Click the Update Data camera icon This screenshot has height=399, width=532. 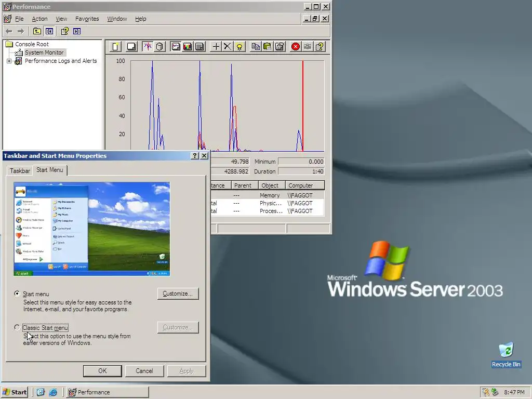pyautogui.click(x=308, y=46)
